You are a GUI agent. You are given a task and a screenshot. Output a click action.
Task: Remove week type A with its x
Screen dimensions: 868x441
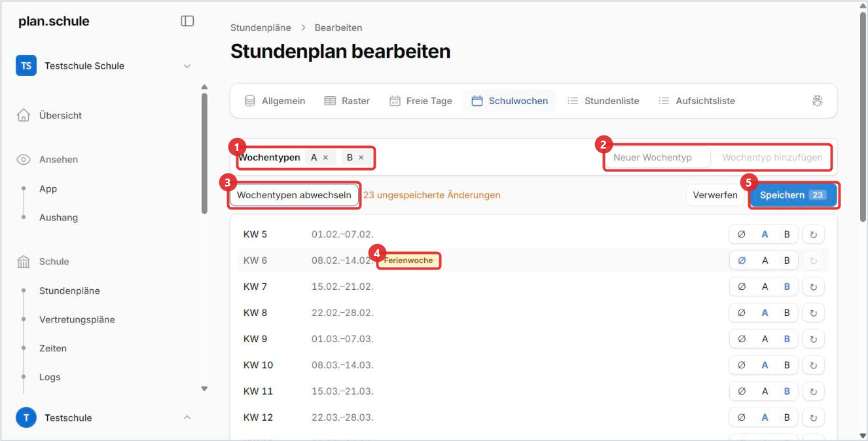click(325, 158)
